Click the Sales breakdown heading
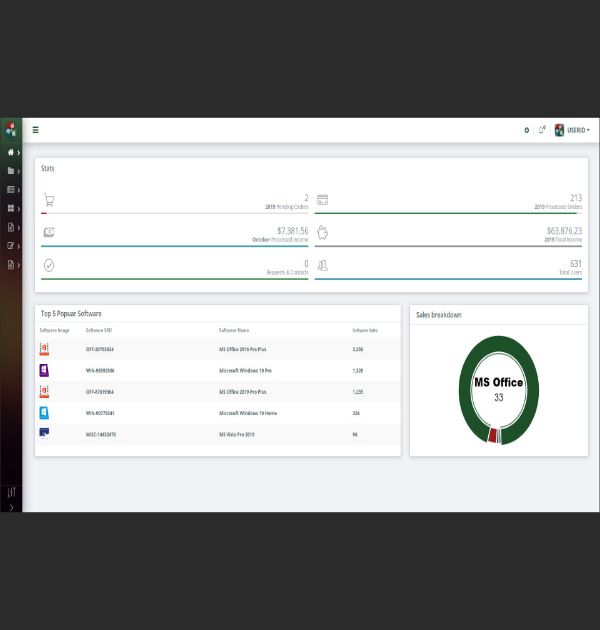 click(438, 315)
